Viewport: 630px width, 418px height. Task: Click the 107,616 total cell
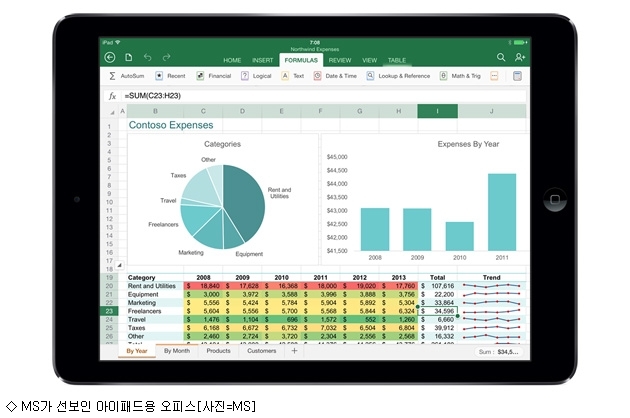coord(438,286)
